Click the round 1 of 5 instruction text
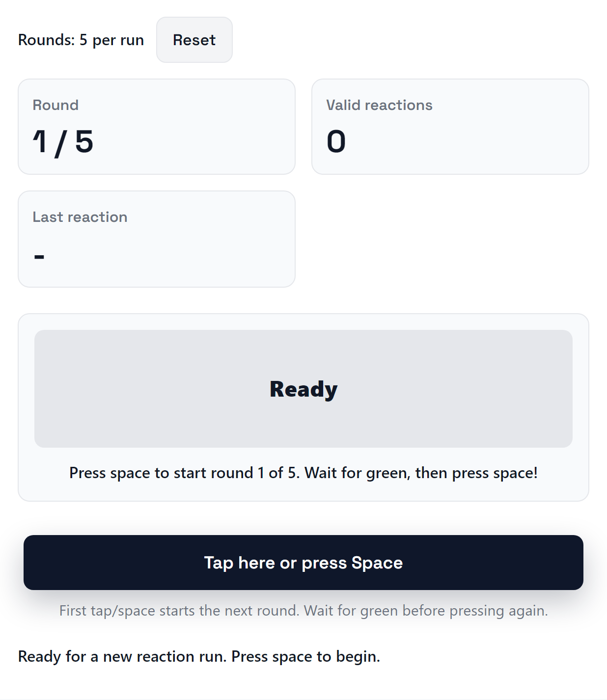The width and height of the screenshot is (607, 700). (x=303, y=473)
